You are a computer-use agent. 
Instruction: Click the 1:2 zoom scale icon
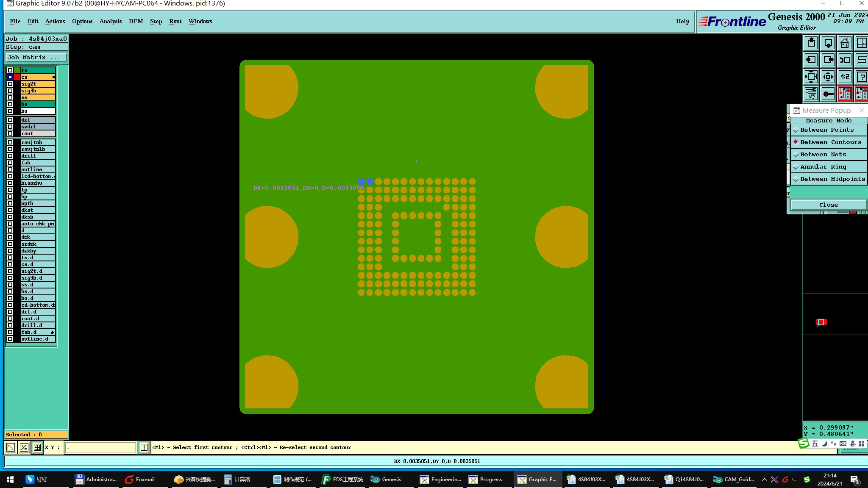[x=845, y=77]
